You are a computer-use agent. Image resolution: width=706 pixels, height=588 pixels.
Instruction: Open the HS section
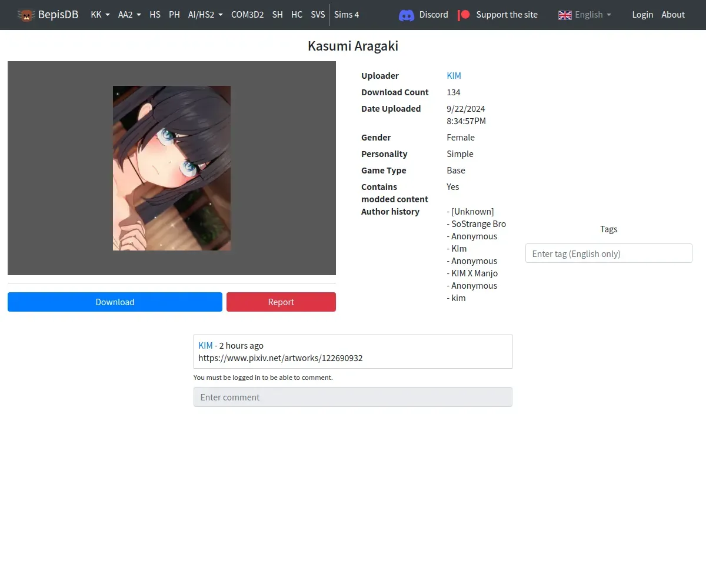pyautogui.click(x=155, y=15)
